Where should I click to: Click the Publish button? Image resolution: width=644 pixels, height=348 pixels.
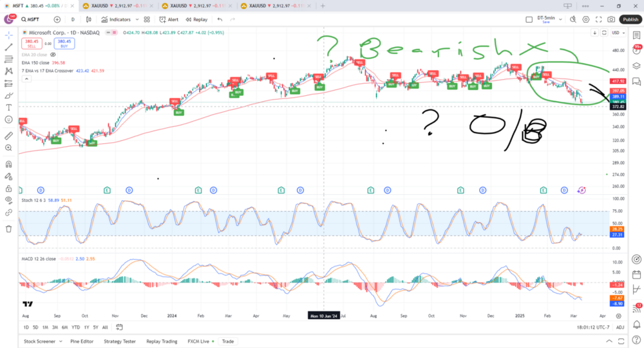tap(630, 19)
